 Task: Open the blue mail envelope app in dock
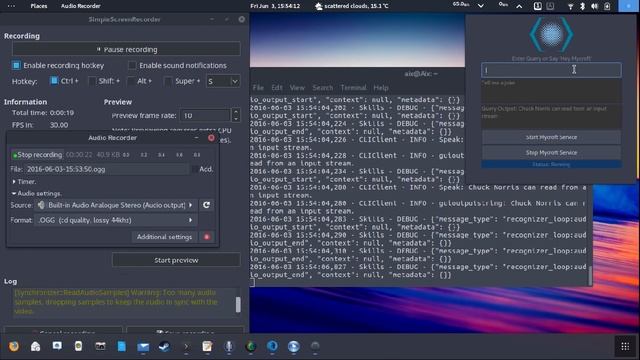[x=143, y=347]
